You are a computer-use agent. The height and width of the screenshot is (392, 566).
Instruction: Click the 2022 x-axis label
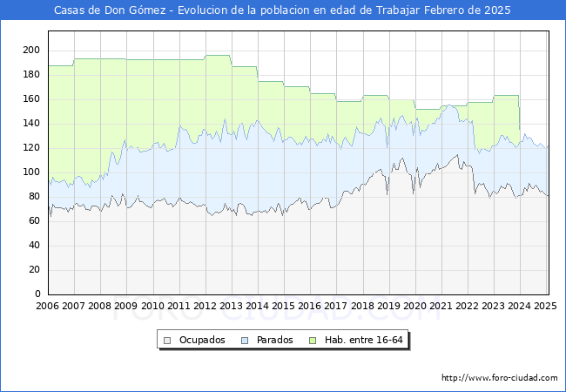tap(467, 306)
